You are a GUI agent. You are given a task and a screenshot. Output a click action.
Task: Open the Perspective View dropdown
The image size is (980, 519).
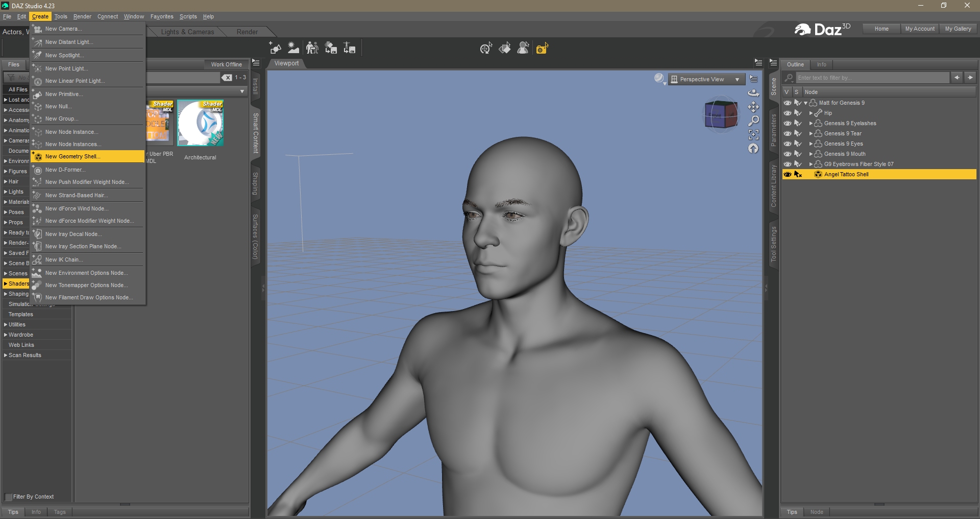705,79
